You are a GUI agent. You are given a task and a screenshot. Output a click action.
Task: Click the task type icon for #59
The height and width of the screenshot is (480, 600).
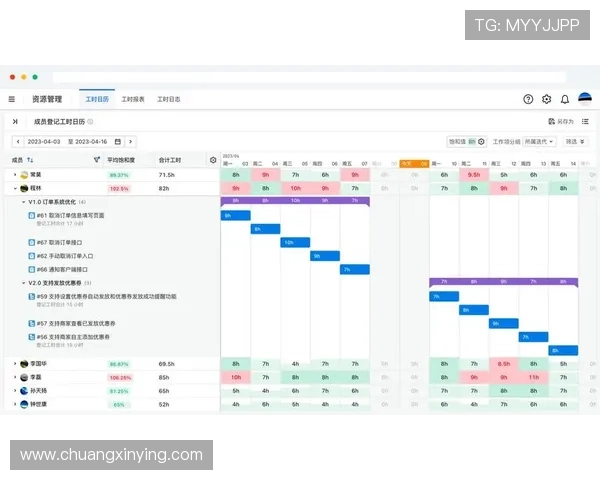[x=32, y=296]
